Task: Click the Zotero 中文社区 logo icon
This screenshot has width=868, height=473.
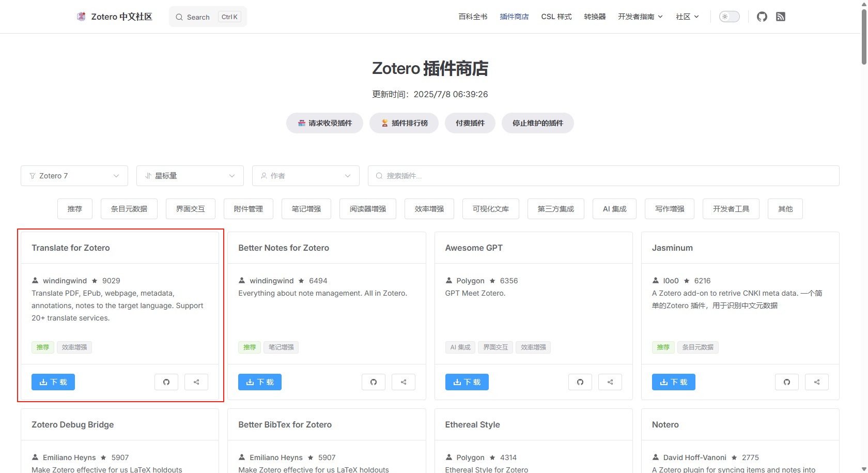Action: click(81, 16)
